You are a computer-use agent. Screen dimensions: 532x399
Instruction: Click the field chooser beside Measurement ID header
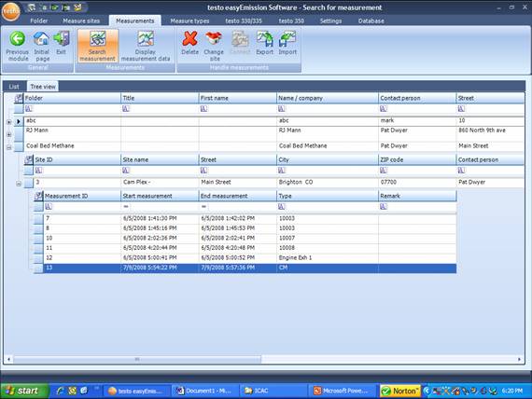pos(38,196)
